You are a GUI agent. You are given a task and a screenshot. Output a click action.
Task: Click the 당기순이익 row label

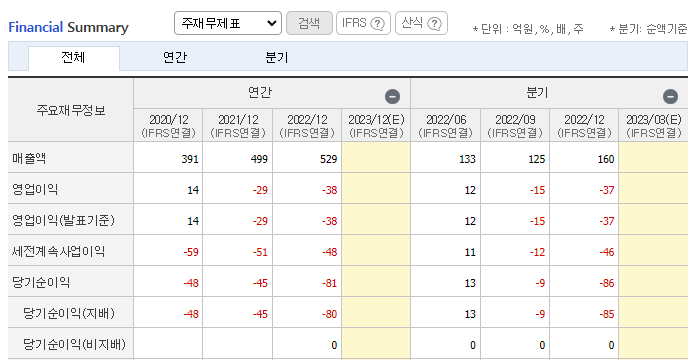pyautogui.click(x=41, y=282)
